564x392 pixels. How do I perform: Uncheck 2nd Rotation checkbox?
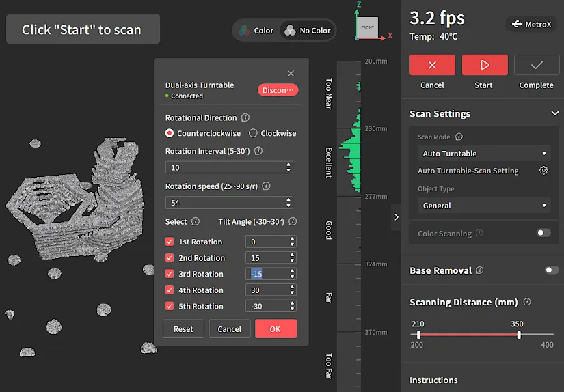170,257
